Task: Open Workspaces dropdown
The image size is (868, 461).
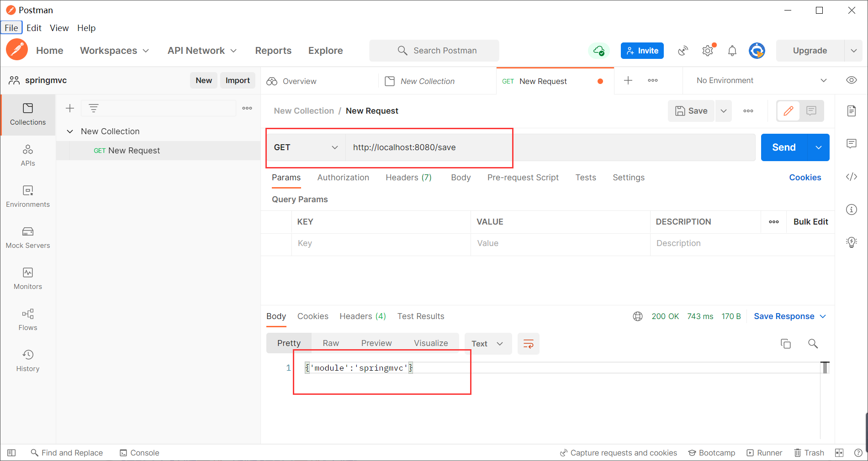Action: pyautogui.click(x=115, y=51)
